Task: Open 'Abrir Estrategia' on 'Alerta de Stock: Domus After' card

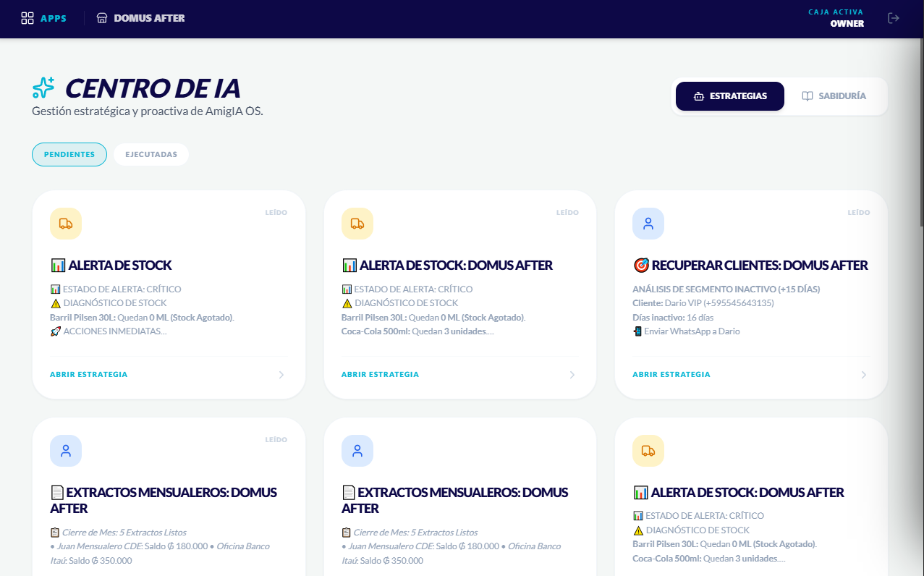Action: click(x=381, y=375)
